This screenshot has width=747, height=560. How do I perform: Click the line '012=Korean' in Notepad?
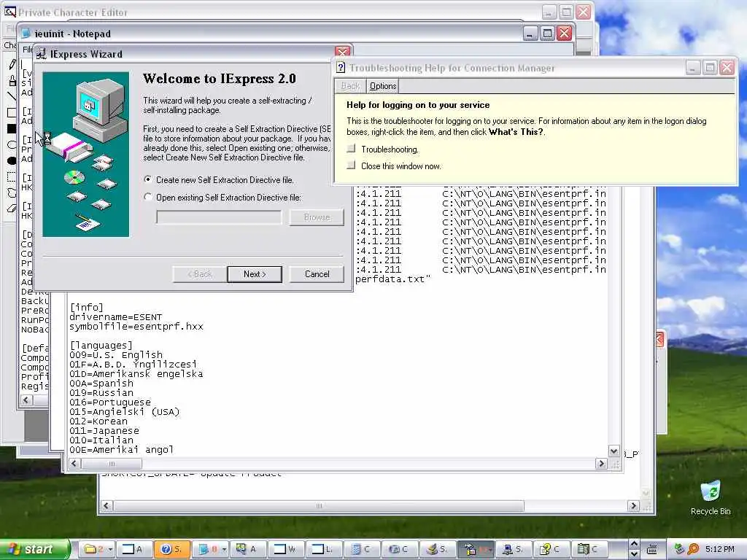point(98,421)
